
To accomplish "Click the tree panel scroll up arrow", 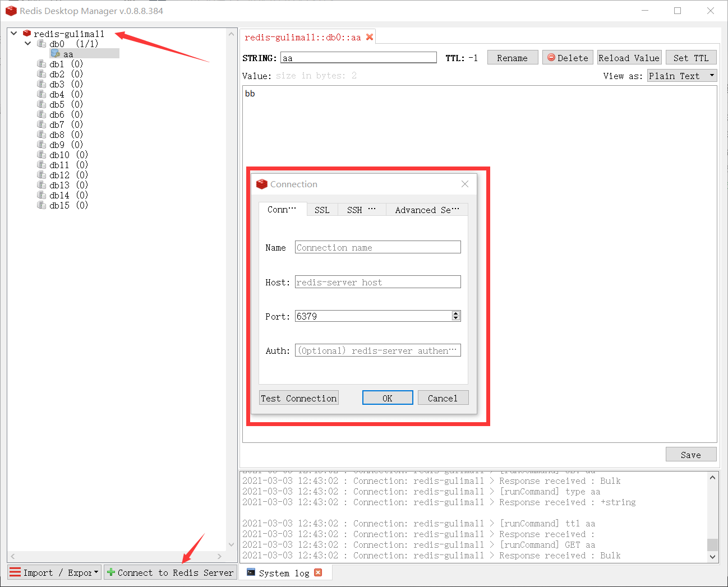I will (x=231, y=34).
